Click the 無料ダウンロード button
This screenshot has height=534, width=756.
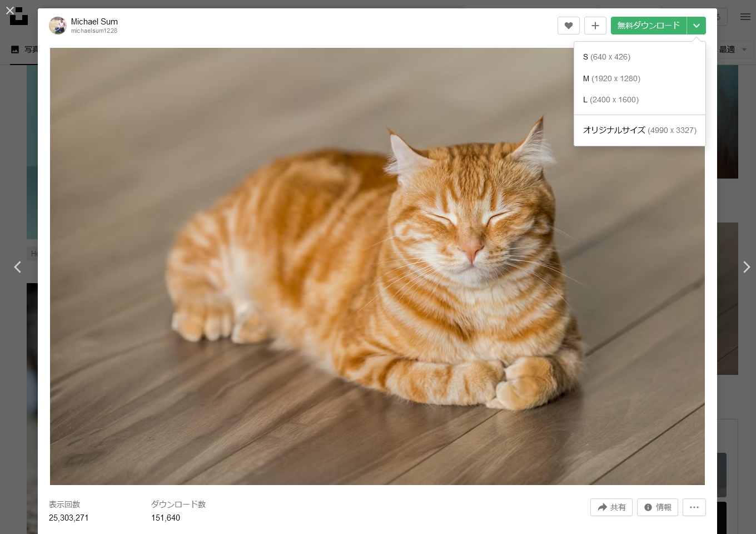click(649, 26)
